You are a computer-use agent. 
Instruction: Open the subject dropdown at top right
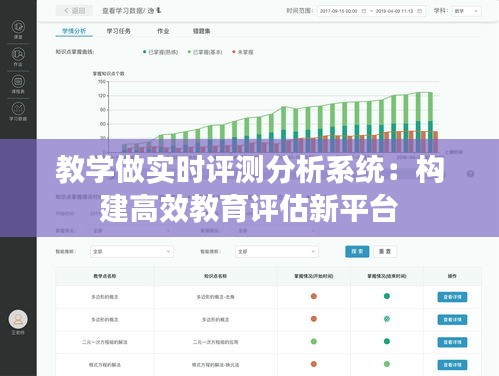(466, 11)
